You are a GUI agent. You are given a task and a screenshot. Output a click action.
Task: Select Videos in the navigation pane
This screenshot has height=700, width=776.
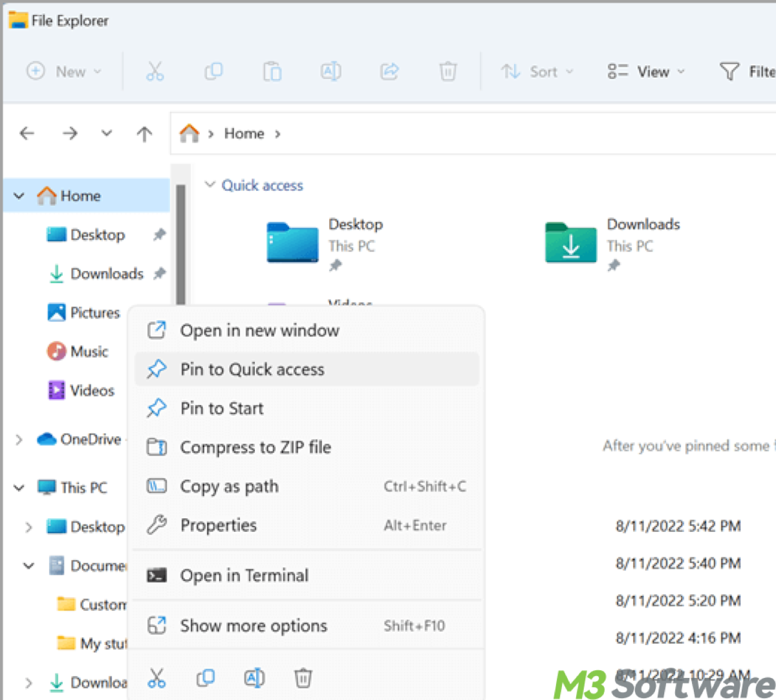81,390
